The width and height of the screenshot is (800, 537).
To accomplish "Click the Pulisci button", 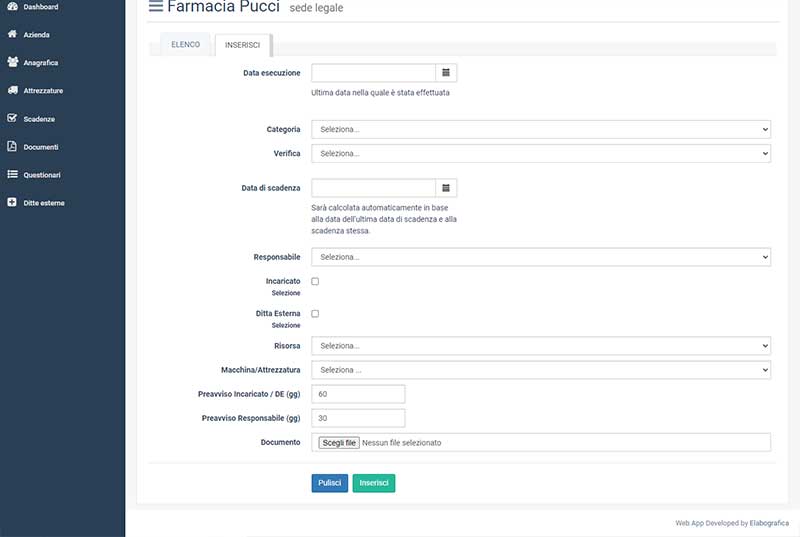I will coord(330,483).
